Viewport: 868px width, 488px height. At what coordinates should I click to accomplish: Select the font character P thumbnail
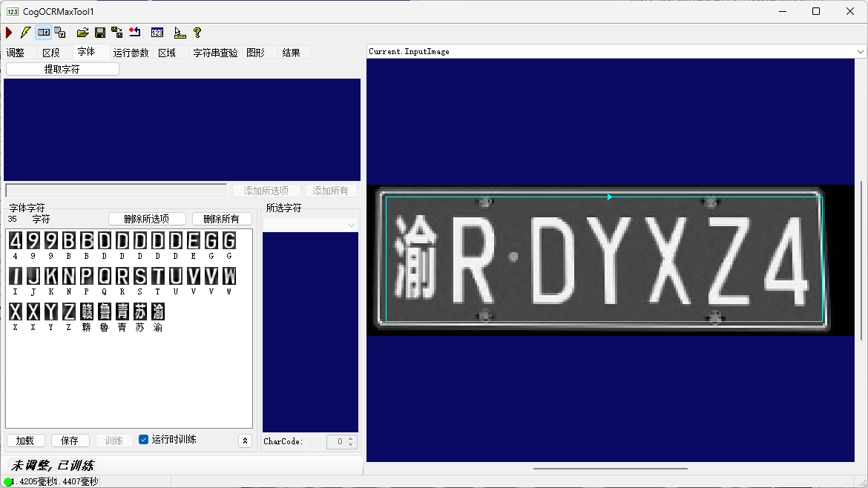pos(86,276)
